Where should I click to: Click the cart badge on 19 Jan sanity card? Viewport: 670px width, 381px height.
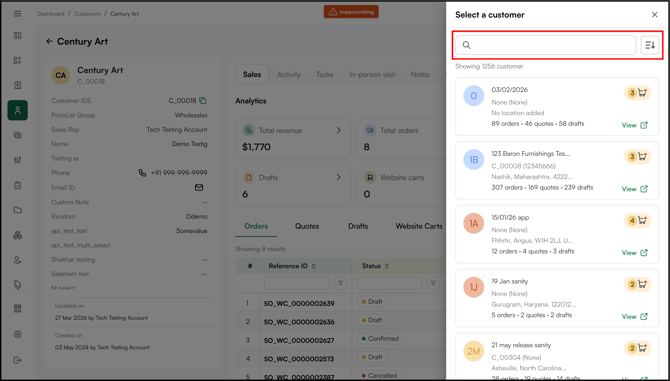[638, 284]
